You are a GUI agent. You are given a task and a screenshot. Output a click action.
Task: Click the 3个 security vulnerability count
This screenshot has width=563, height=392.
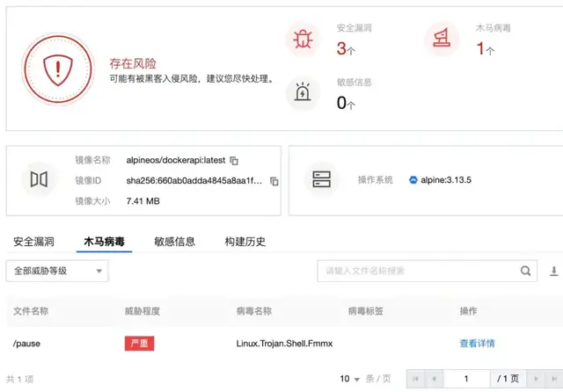click(x=346, y=48)
